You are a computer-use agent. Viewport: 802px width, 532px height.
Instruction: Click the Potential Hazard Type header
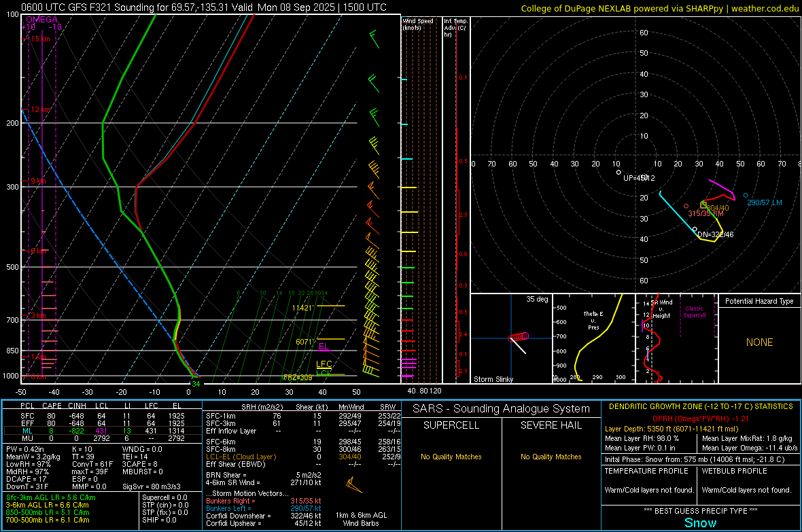[759, 301]
